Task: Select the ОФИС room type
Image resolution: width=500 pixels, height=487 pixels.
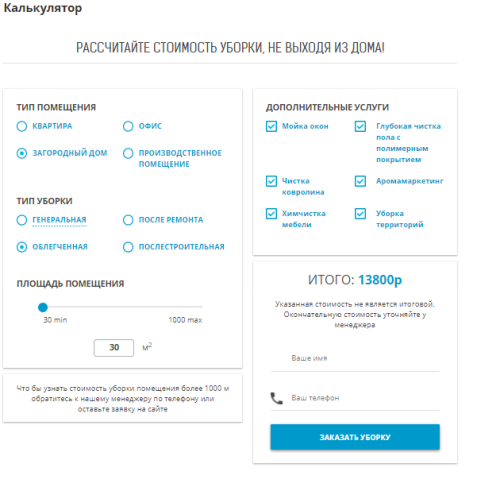Action: coord(128,126)
